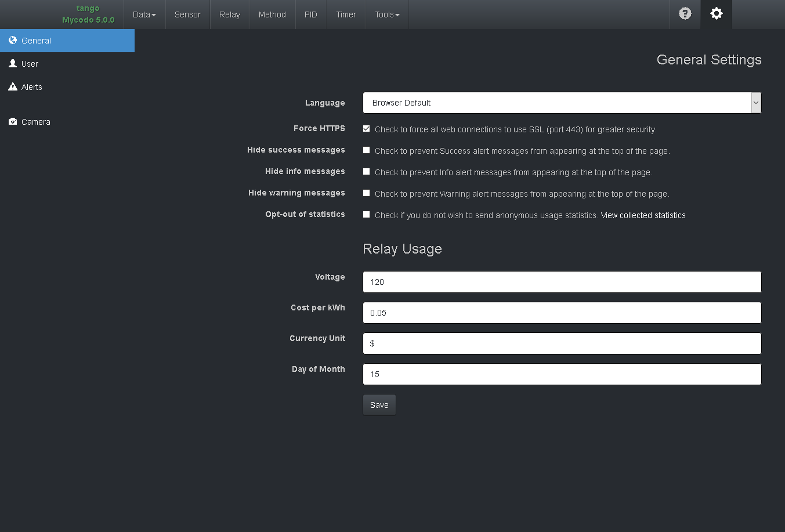Select the Voltage input field
The image size is (785, 532).
pyautogui.click(x=562, y=282)
